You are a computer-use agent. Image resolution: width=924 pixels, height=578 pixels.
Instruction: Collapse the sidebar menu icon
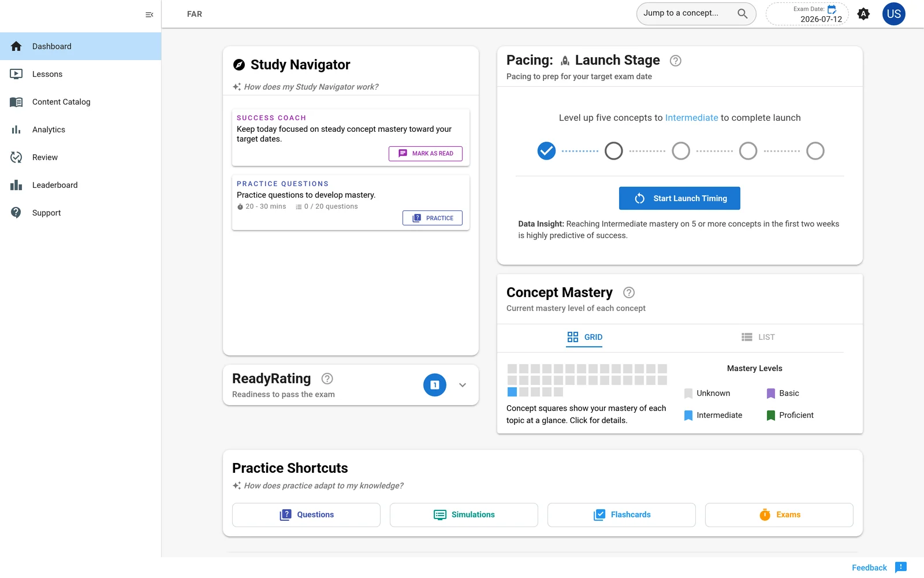(x=150, y=14)
